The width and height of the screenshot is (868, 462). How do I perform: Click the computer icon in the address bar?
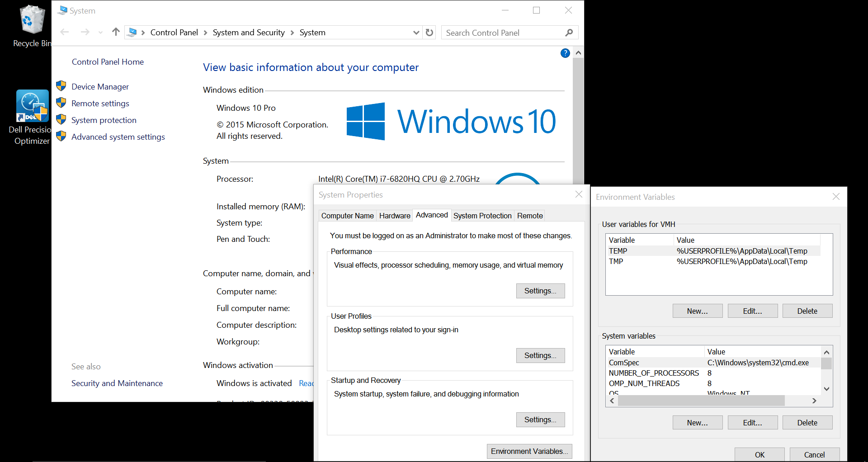132,32
